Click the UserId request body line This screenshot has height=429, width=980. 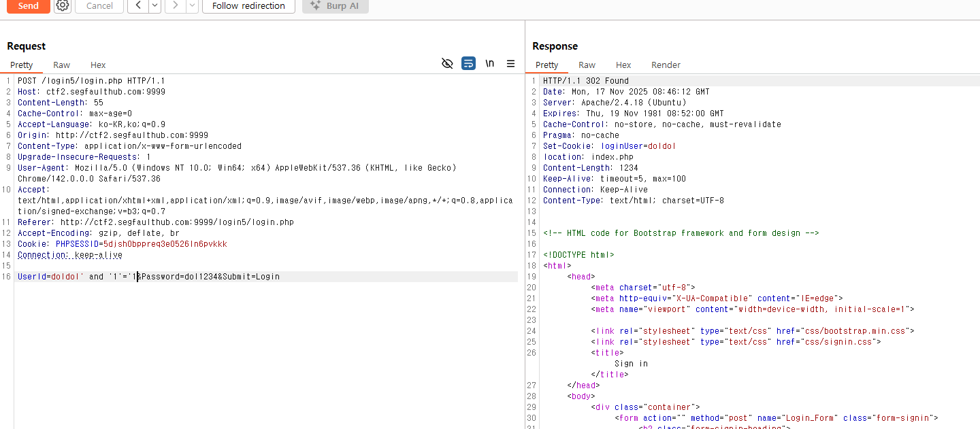(x=148, y=277)
